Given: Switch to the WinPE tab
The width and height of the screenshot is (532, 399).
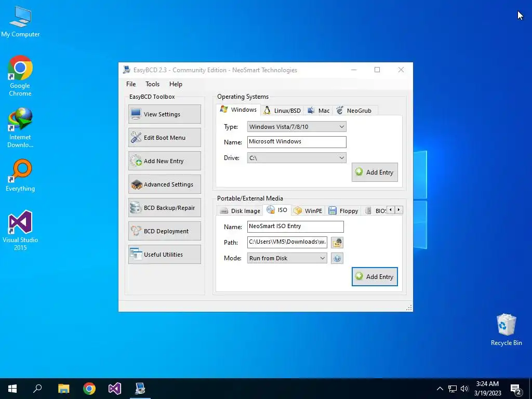Looking at the screenshot, I should click(x=308, y=211).
